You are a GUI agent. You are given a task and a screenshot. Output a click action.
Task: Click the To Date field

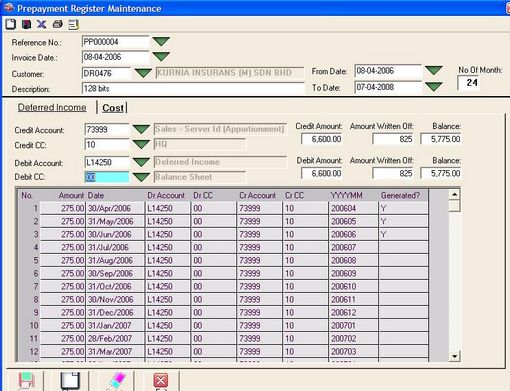pos(388,87)
